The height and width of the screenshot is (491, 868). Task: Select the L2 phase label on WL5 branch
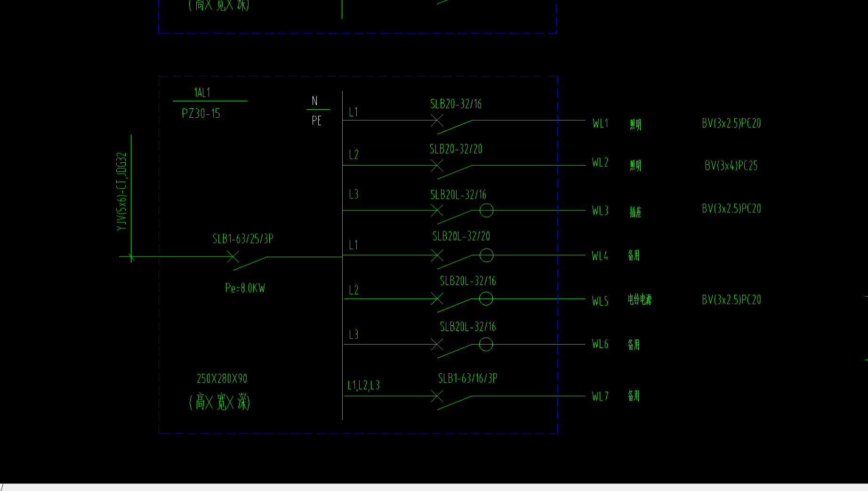pyautogui.click(x=354, y=290)
